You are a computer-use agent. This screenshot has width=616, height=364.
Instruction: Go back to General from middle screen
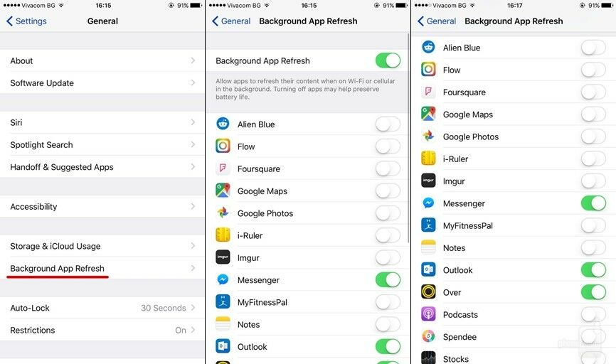(x=231, y=21)
